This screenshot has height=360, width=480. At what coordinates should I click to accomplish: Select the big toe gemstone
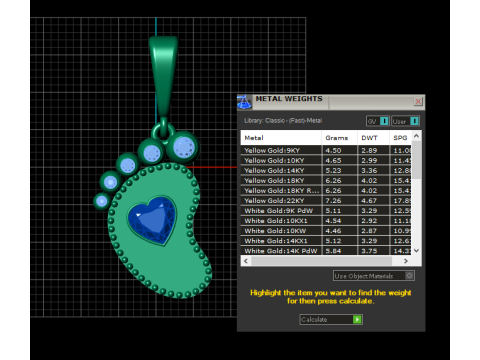click(183, 147)
